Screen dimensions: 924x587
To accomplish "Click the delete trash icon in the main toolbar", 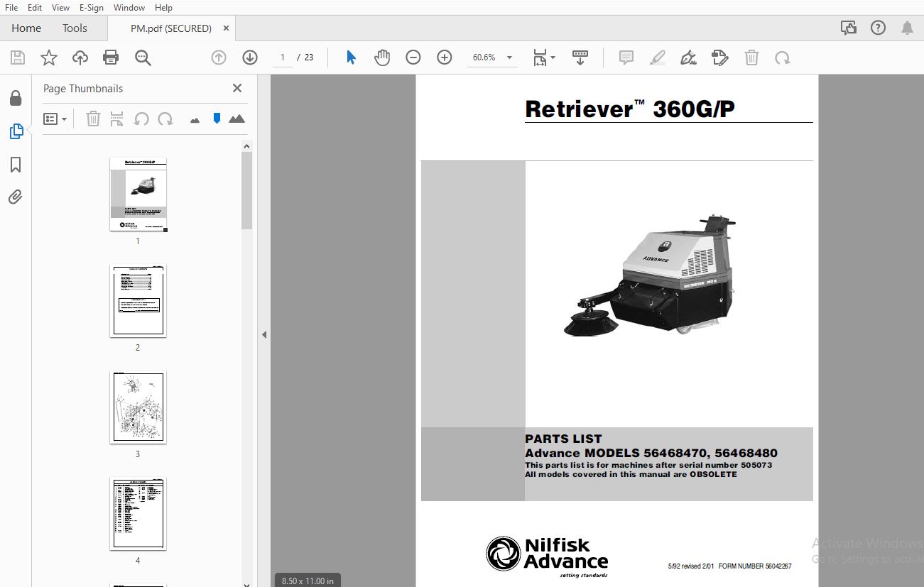I will (751, 57).
